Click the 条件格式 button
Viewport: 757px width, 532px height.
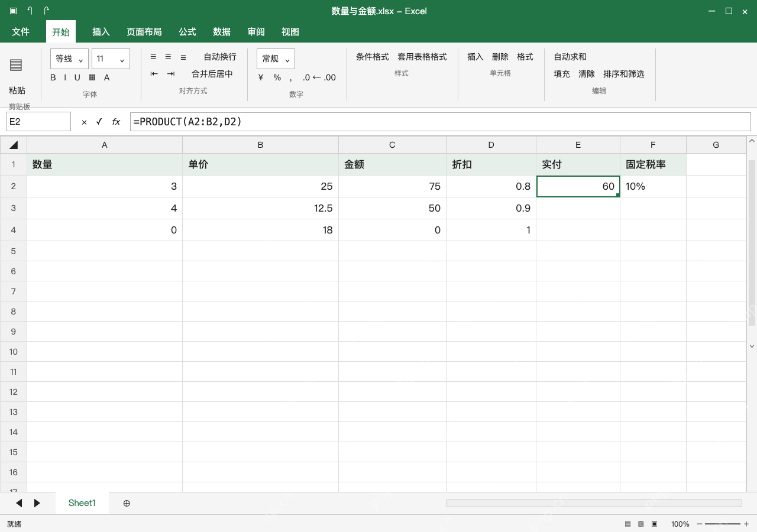coord(373,57)
